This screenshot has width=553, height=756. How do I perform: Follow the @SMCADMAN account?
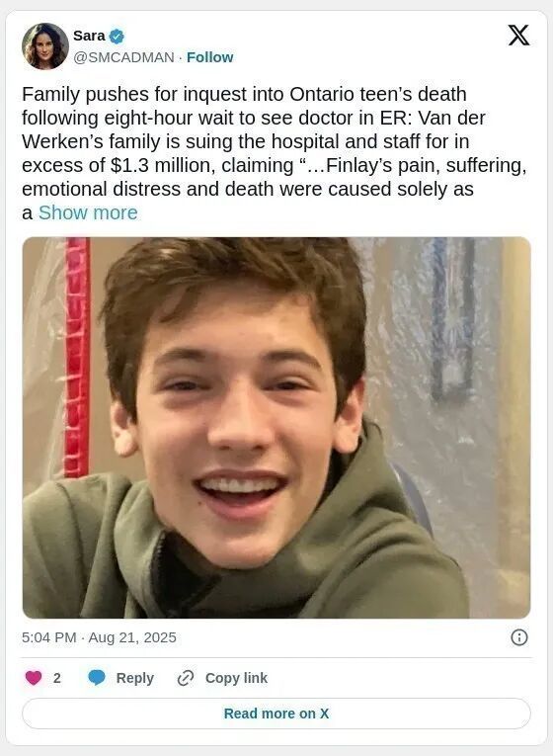pyautogui.click(x=209, y=57)
